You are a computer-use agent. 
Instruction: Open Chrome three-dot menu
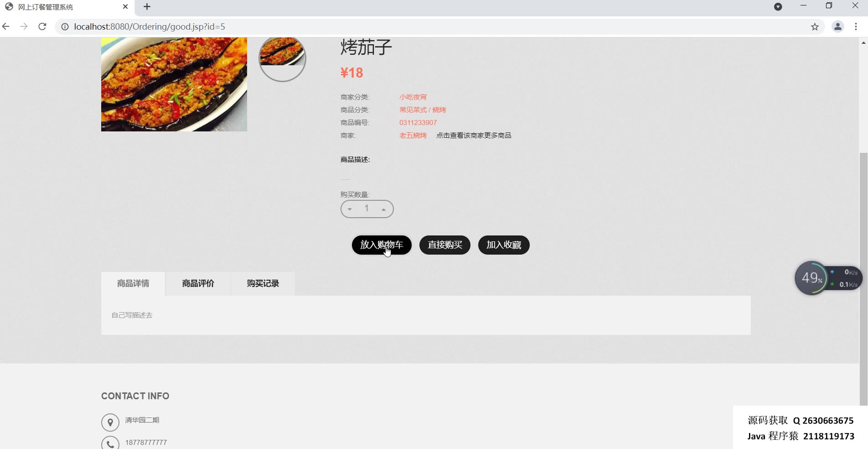point(856,26)
